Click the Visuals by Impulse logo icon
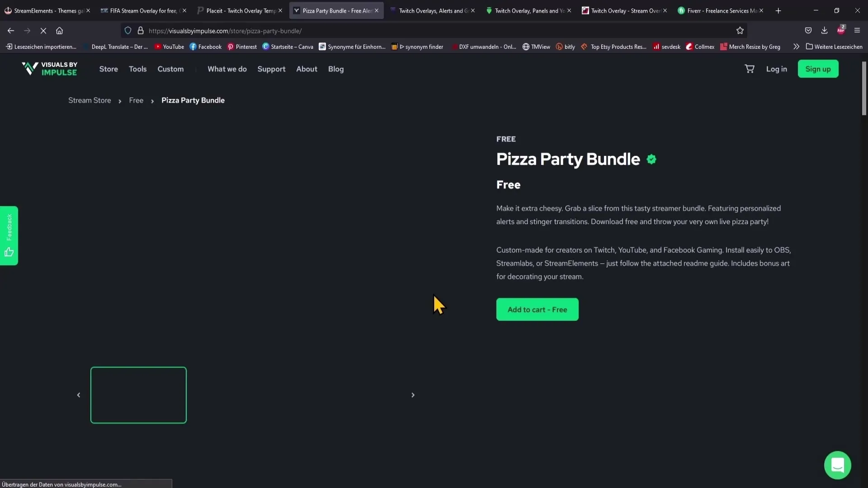 (x=28, y=69)
